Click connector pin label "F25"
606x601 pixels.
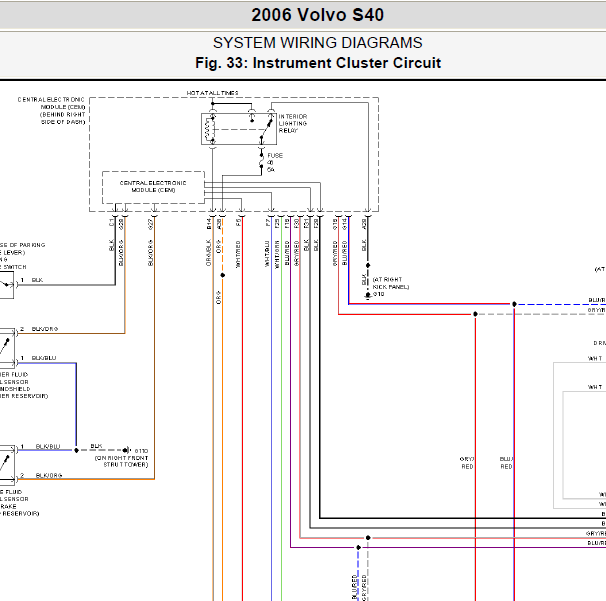click(277, 223)
